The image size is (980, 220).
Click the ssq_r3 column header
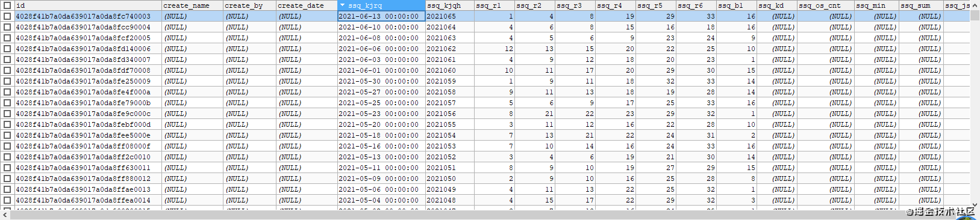pyautogui.click(x=575, y=5)
